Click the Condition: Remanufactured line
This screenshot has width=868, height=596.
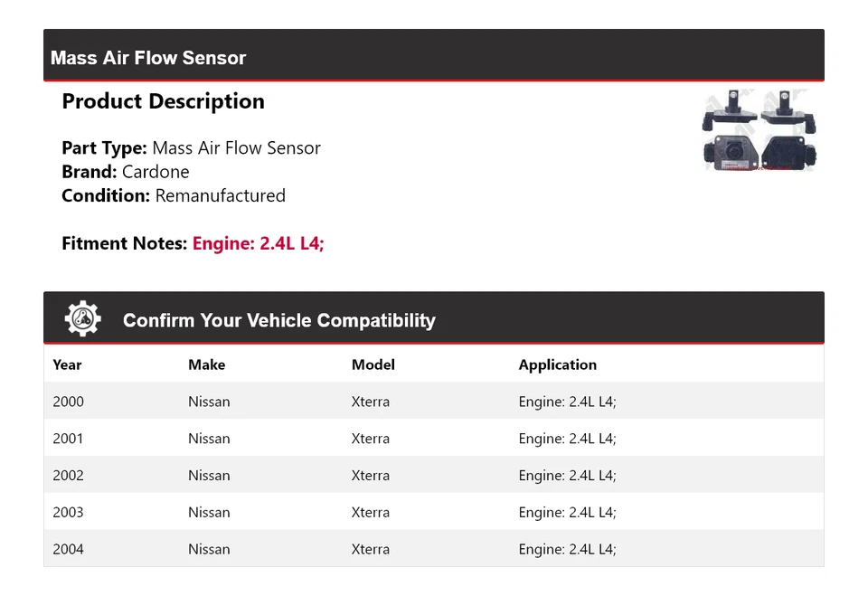click(x=174, y=195)
